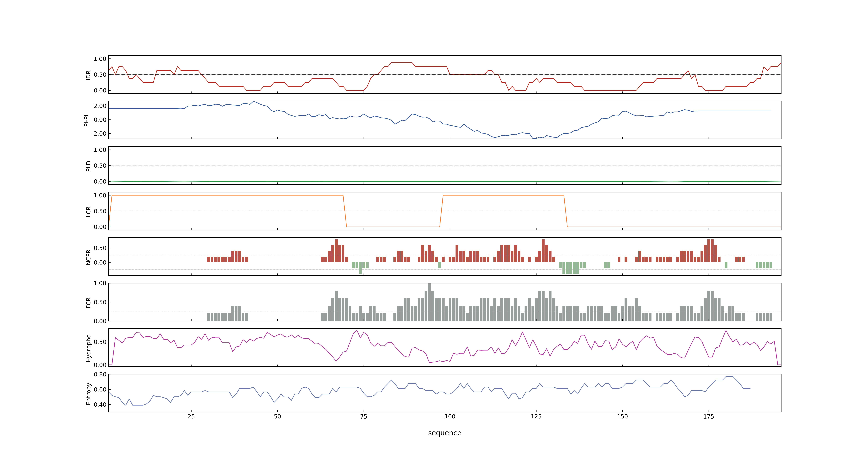Viewport: 868px width, 463px height.
Task: Click the 0.80 tick on Entropy axis
Action: pyautogui.click(x=100, y=374)
